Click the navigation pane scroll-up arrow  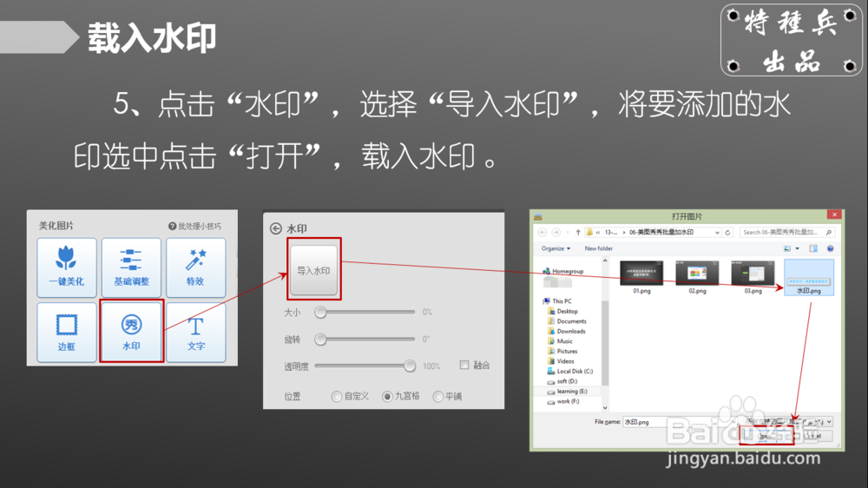[x=605, y=260]
